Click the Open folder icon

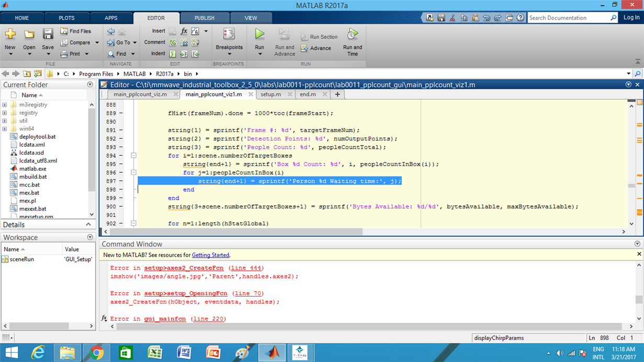[29, 35]
